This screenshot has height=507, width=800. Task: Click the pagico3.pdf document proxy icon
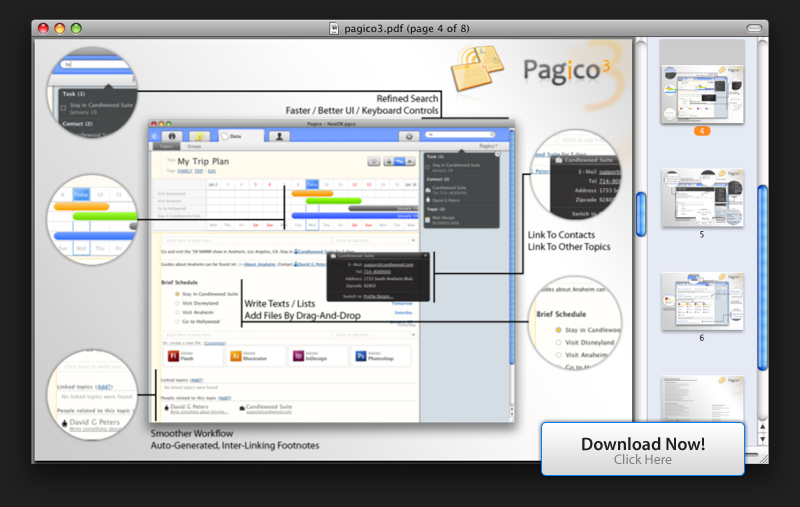click(x=334, y=29)
